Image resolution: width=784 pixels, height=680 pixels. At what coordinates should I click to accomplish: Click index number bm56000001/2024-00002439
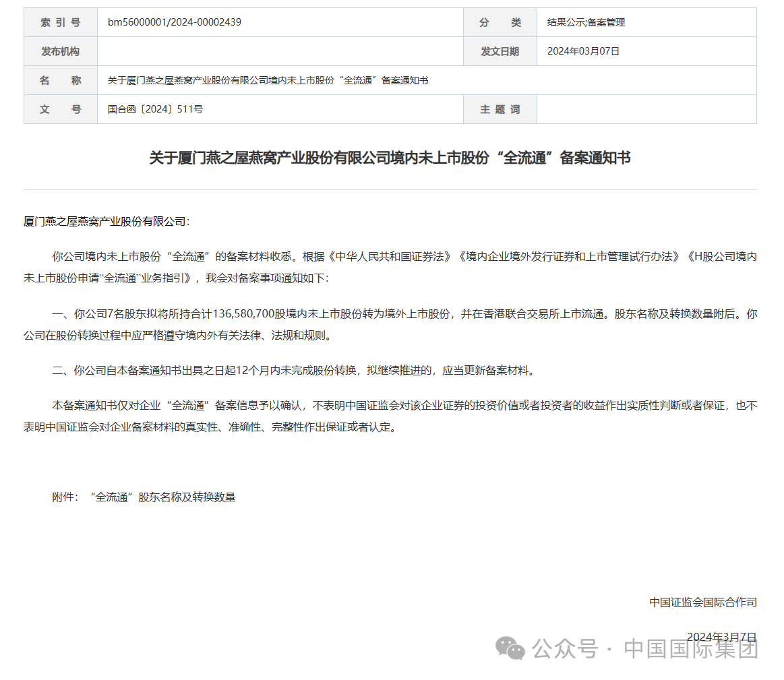[174, 22]
